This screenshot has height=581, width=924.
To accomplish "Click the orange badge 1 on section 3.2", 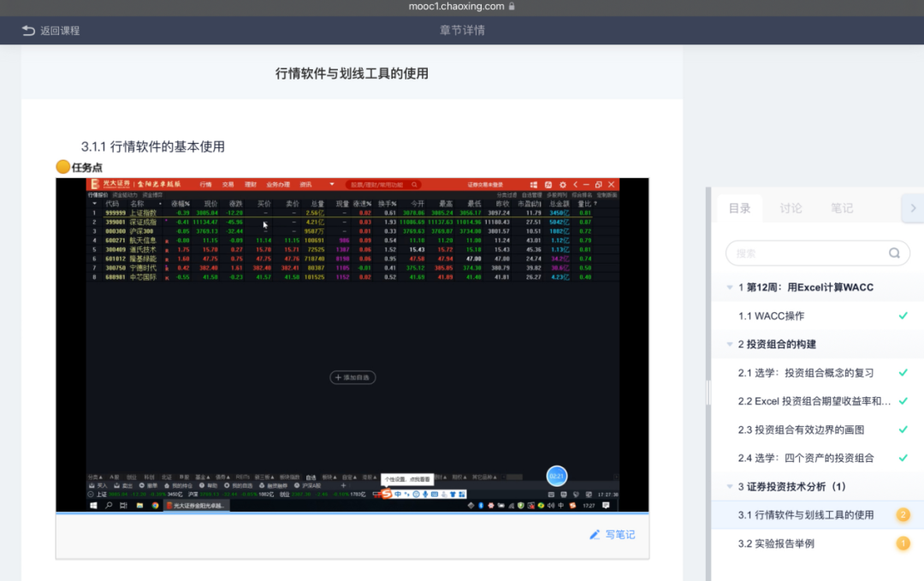I will click(903, 543).
